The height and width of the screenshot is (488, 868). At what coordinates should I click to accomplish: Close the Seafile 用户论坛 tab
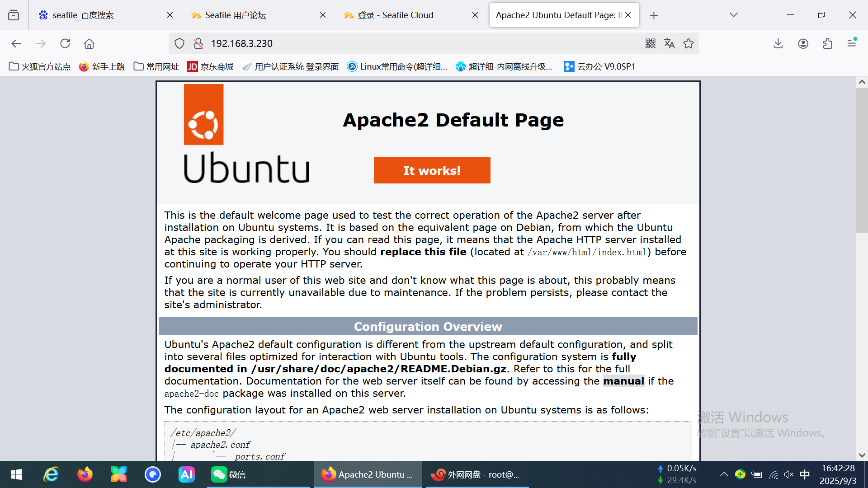[323, 15]
